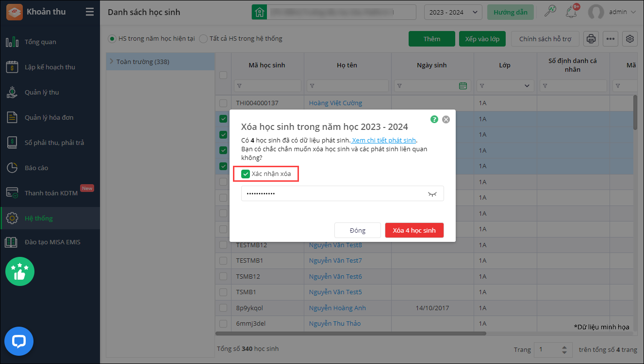
Task: Click the filter icon under Mã học sinh
Action: click(x=239, y=86)
